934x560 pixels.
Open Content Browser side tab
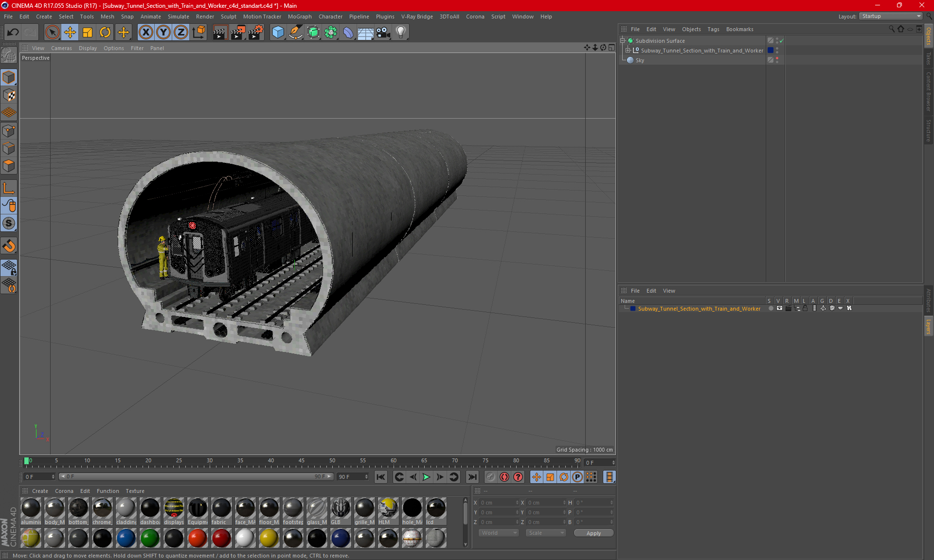point(929,91)
